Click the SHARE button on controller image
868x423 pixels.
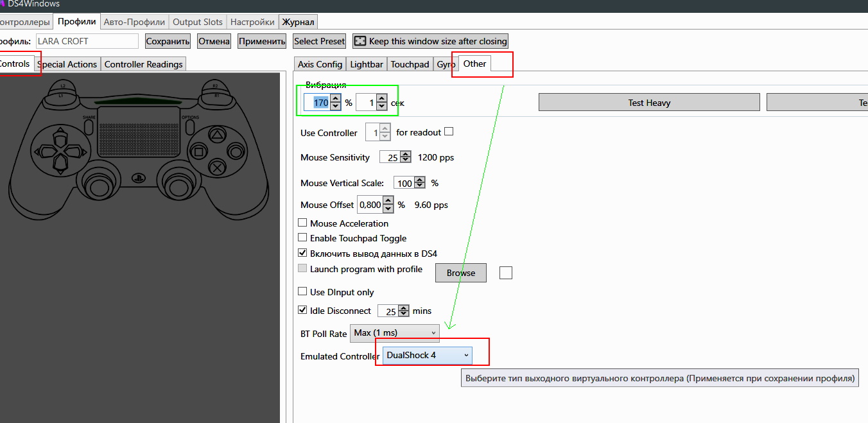point(89,126)
